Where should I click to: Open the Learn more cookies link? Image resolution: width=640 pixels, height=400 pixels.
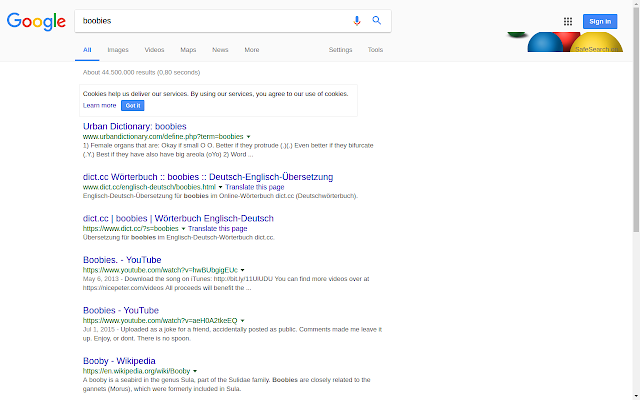100,105
